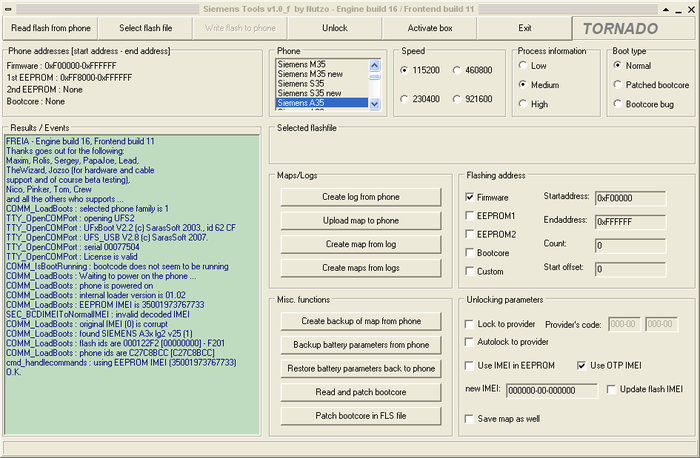Image resolution: width=700 pixels, height=458 pixels.
Task: Set process information to Medium
Action: (x=523, y=85)
